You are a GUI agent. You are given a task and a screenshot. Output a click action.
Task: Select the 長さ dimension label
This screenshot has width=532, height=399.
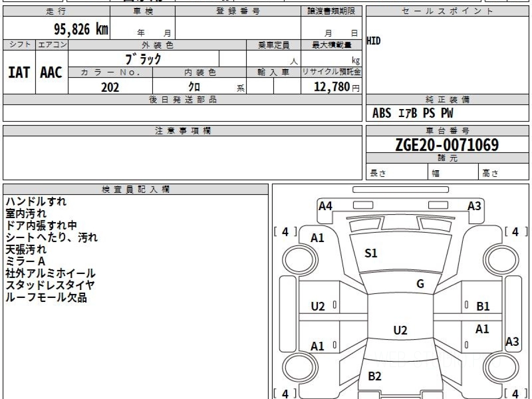(x=378, y=173)
